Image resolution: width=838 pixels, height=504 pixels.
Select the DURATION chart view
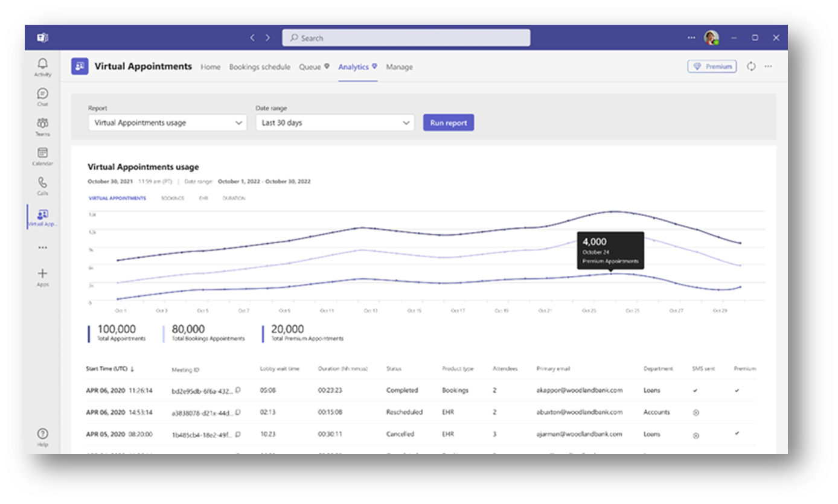coord(234,197)
